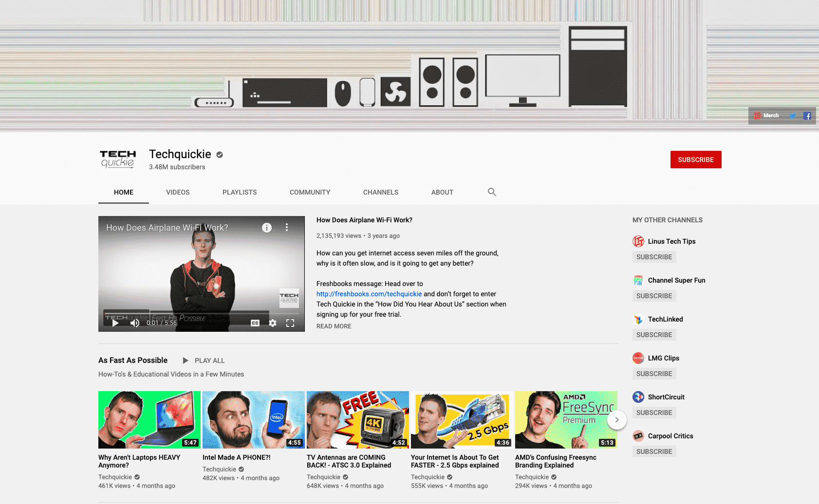Show video info card icon

[267, 227]
